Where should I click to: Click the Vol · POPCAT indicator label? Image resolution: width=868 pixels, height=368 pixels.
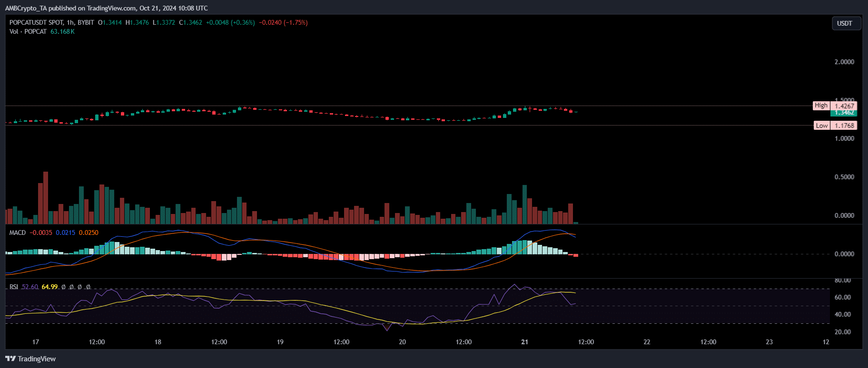point(28,31)
